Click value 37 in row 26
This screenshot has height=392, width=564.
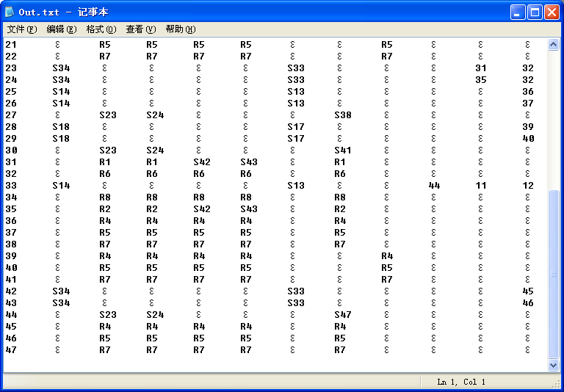528,104
